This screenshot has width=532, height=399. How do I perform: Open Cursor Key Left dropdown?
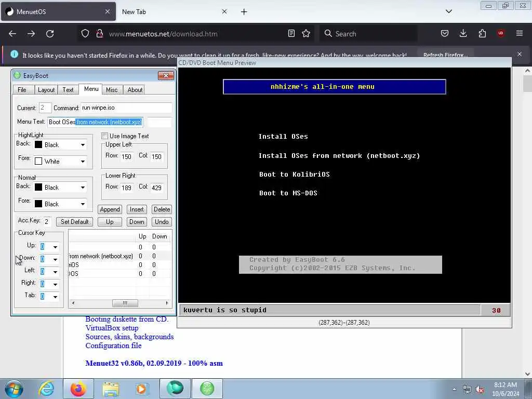point(55,272)
